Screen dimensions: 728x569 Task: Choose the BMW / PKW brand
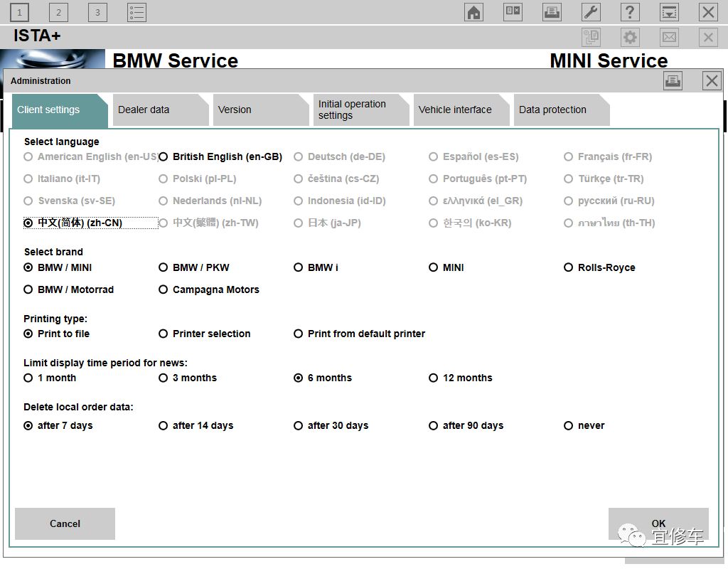194,267
